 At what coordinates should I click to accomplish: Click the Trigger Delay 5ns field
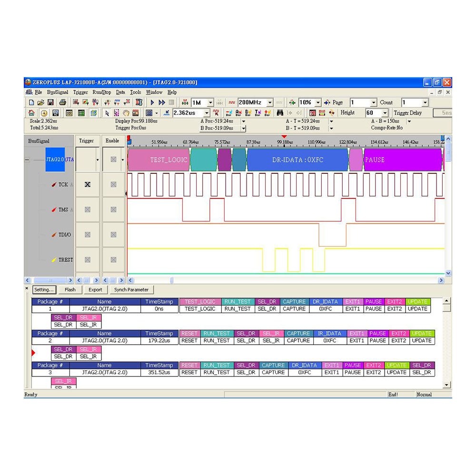[x=443, y=113]
